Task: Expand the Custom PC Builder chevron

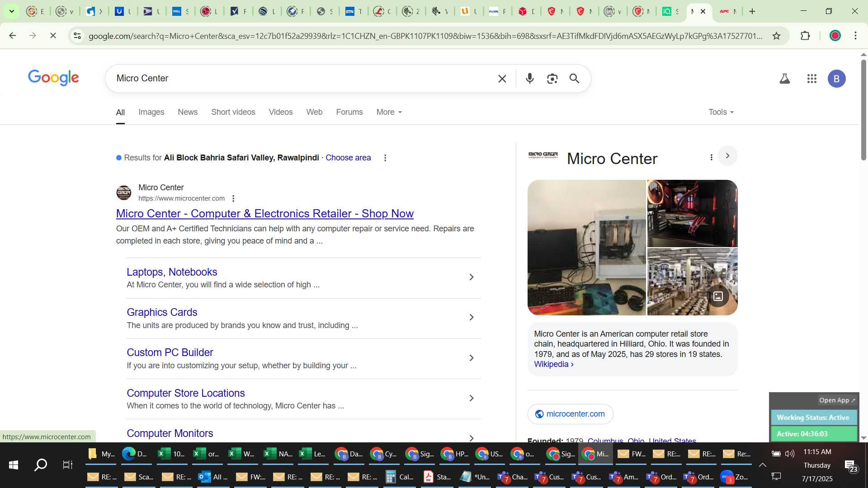Action: coord(471,358)
